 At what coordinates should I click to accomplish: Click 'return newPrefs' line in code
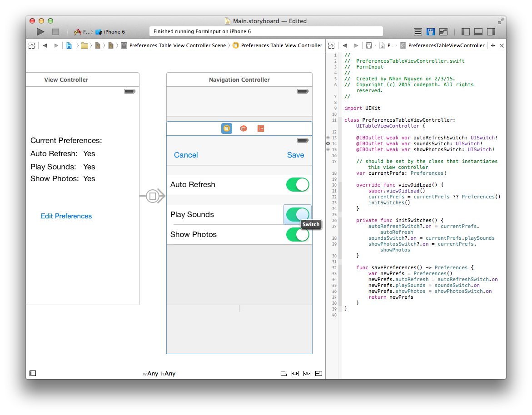click(391, 297)
